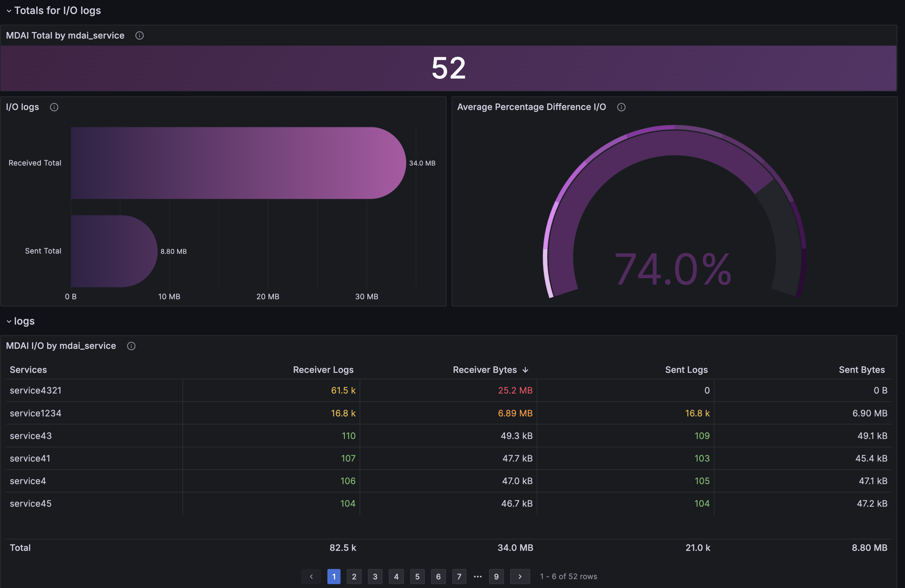This screenshot has width=905, height=588.
Task: Select page 5 in pagination
Action: [417, 577]
